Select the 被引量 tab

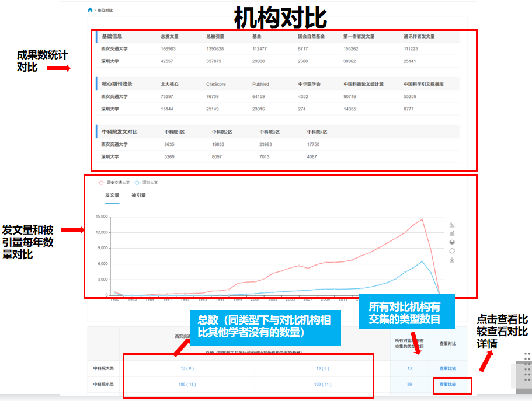click(x=139, y=196)
